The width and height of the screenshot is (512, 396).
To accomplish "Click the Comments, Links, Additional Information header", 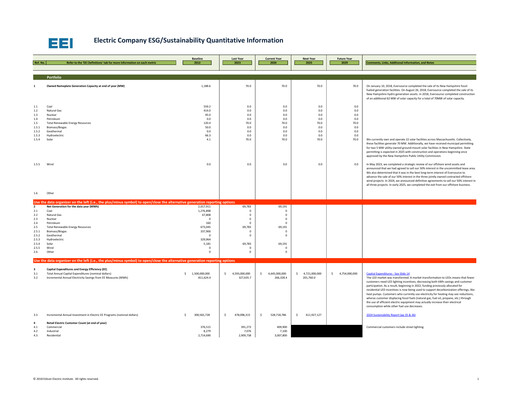I will (x=421, y=62).
